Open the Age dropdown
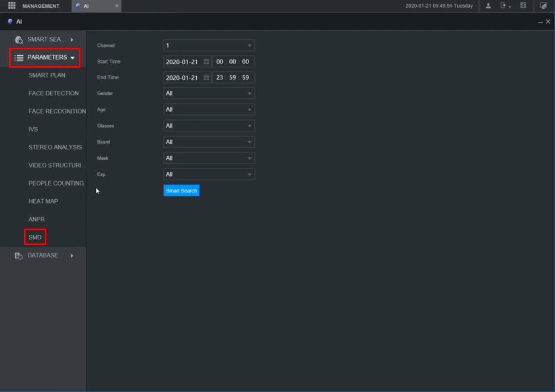Screen dimensions: 555x392 tap(209, 109)
